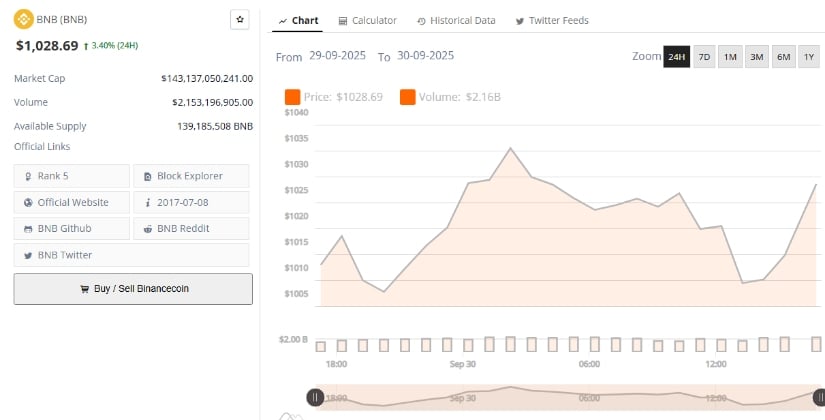The width and height of the screenshot is (825, 420).
Task: Switch to the Calculator tab
Action: point(367,20)
